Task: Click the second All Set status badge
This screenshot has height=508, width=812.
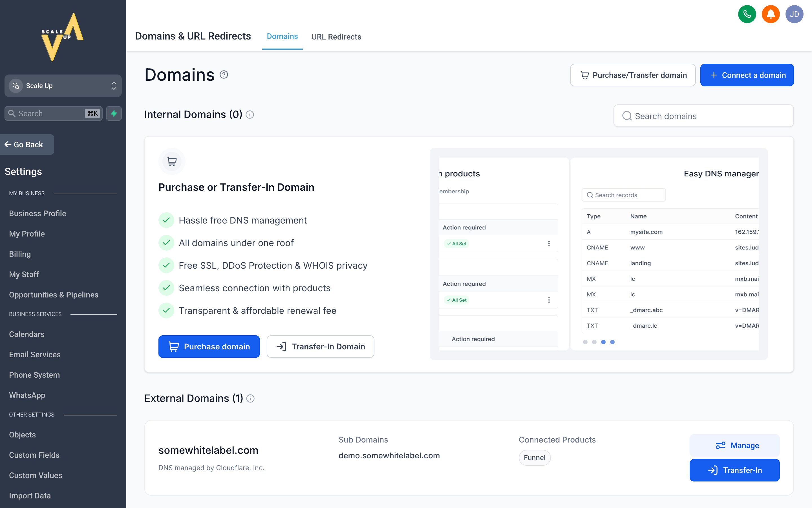Action: click(x=456, y=300)
